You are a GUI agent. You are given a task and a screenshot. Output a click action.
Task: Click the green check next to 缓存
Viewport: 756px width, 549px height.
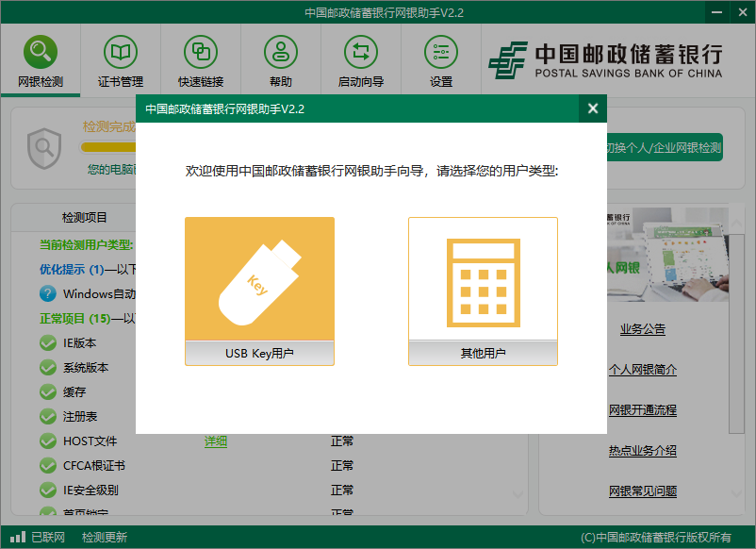48,392
